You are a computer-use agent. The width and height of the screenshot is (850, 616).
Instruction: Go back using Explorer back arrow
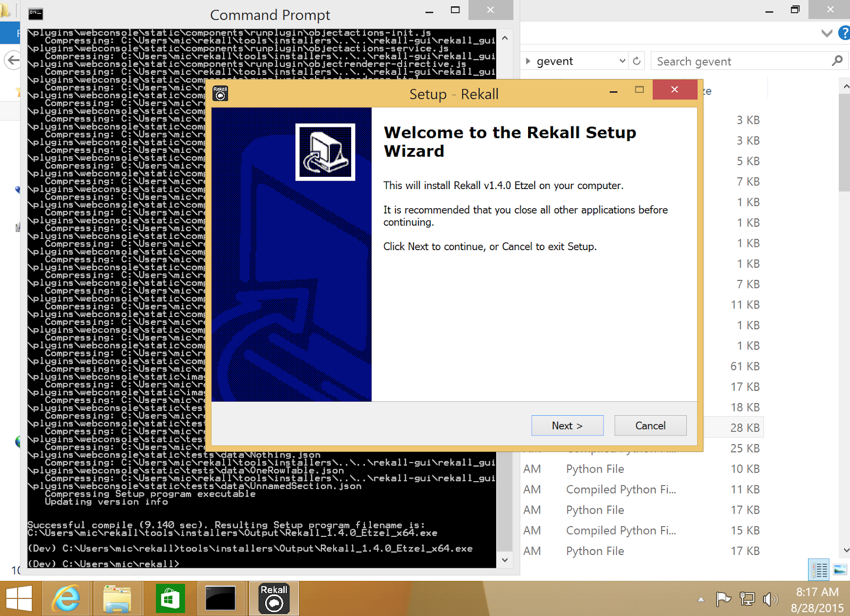click(13, 60)
